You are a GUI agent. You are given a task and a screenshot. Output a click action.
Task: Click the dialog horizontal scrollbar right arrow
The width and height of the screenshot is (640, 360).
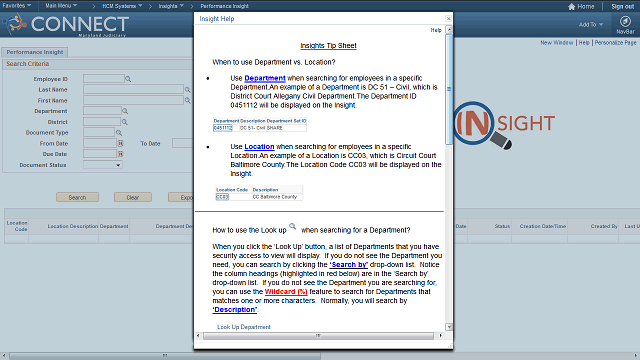tap(440, 336)
